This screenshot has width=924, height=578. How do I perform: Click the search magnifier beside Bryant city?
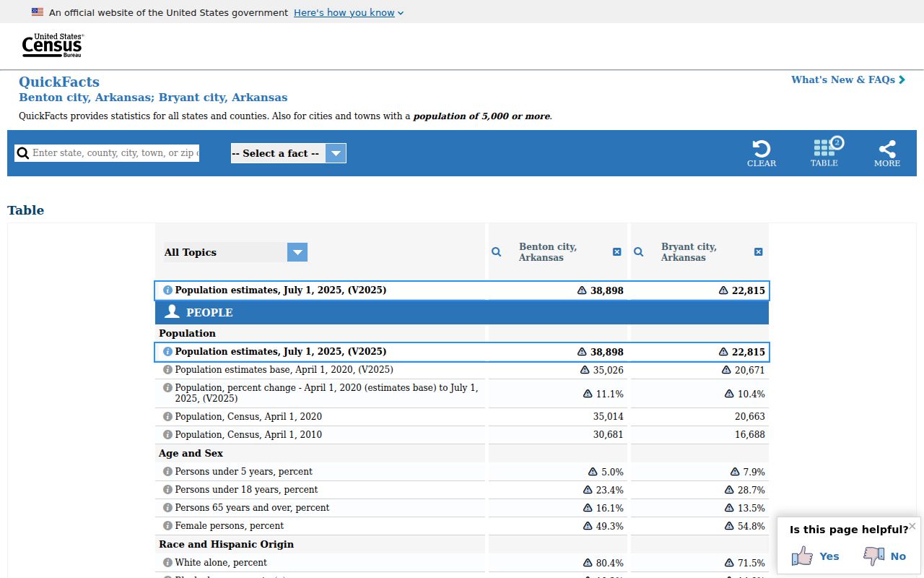(639, 252)
